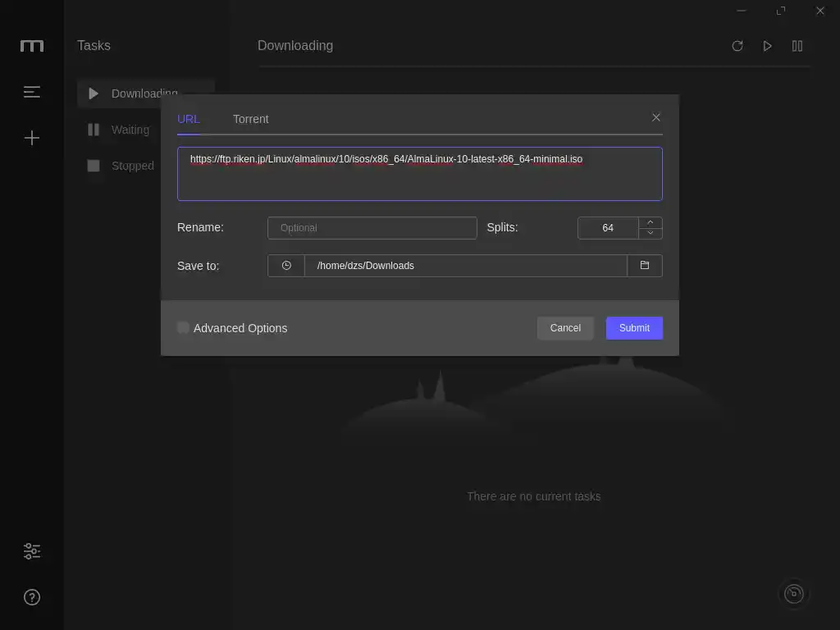
Task: Switch to the URL tab
Action: click(x=189, y=119)
